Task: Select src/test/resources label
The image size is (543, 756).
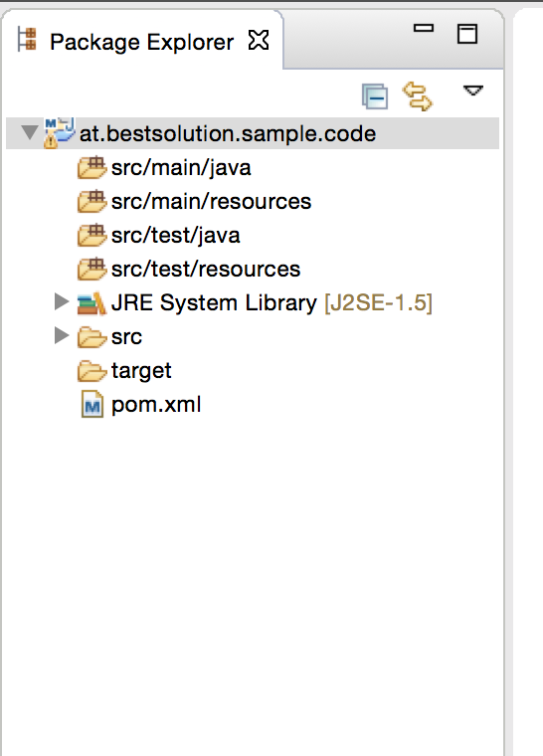Action: (206, 269)
